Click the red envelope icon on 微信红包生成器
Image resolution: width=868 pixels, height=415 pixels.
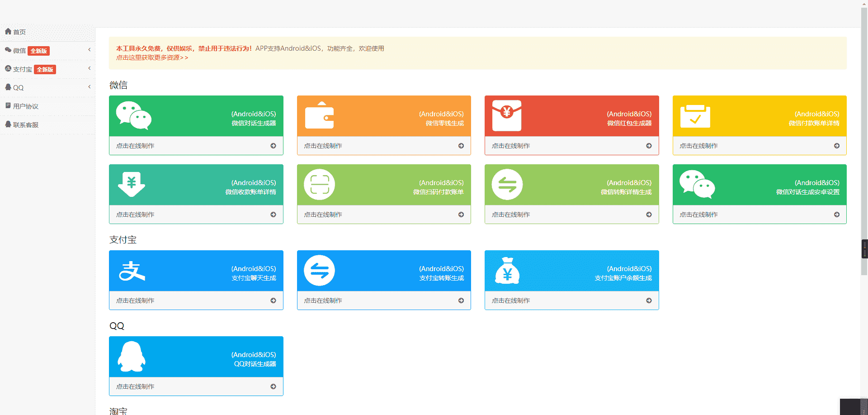(507, 116)
